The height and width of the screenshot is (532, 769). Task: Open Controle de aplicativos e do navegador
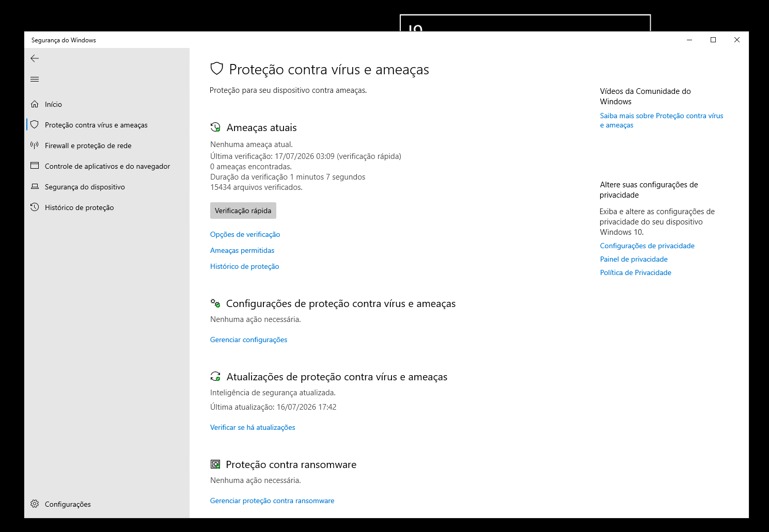(107, 166)
